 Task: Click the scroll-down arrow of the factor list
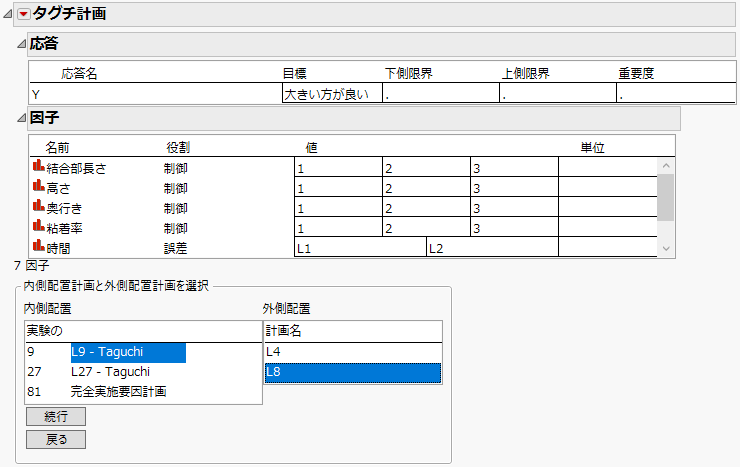point(666,249)
